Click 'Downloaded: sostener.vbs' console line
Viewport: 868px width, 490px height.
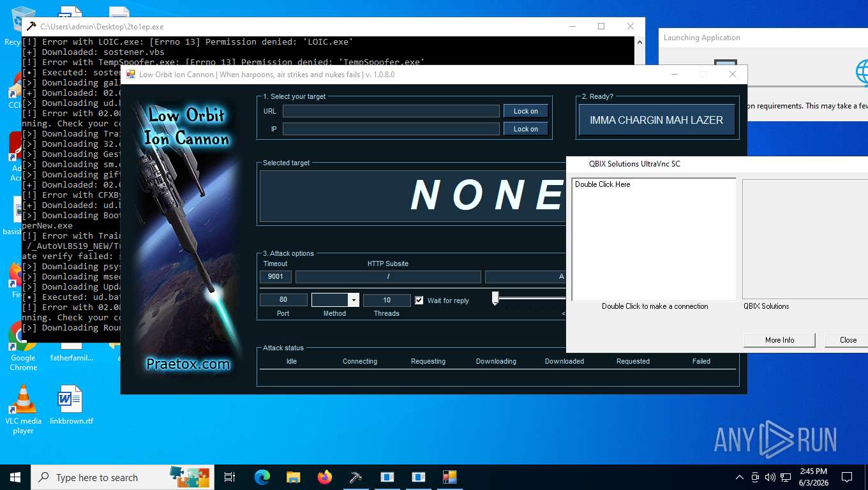coord(93,52)
